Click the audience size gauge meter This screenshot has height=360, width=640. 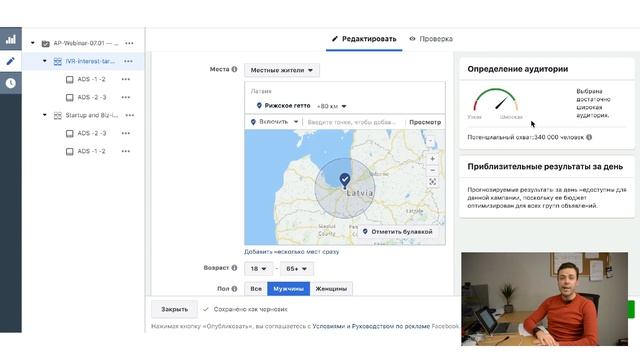(x=496, y=100)
